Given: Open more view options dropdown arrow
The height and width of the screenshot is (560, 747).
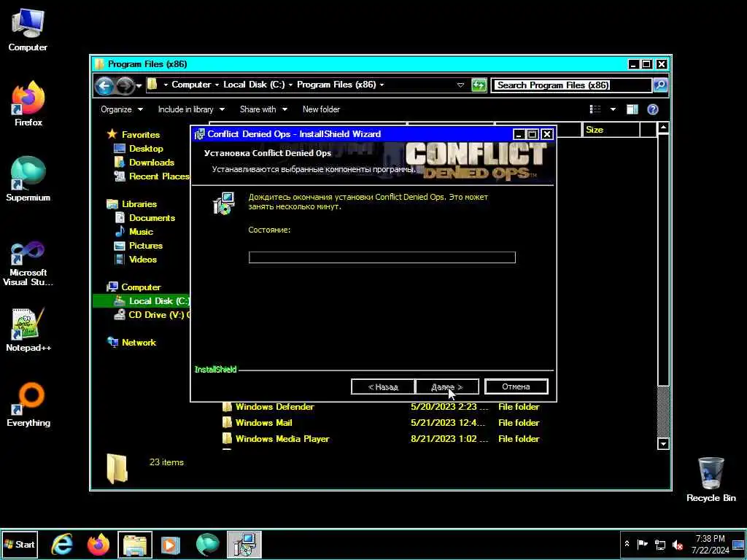Looking at the screenshot, I should point(613,109).
